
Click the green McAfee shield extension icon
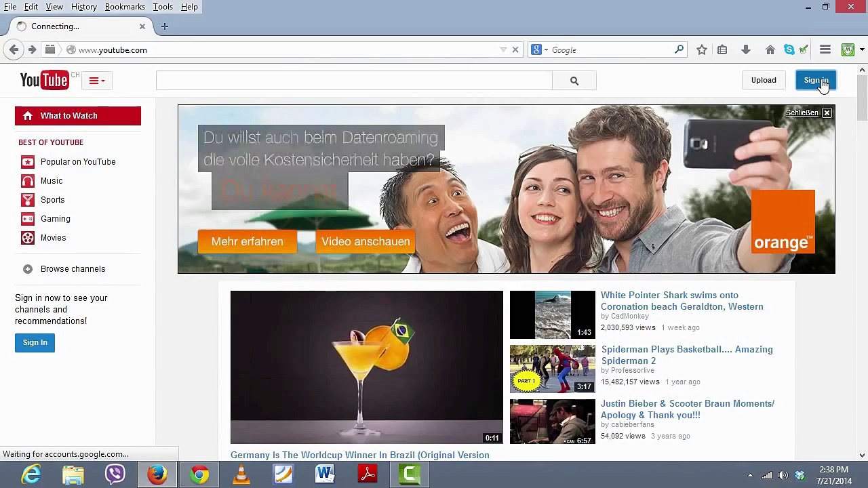pyautogui.click(x=848, y=49)
